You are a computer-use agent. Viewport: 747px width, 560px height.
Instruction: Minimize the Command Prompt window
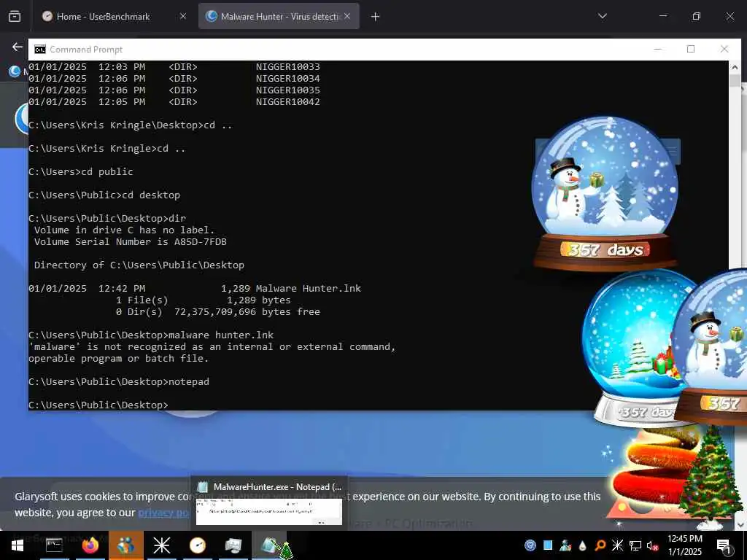(657, 49)
